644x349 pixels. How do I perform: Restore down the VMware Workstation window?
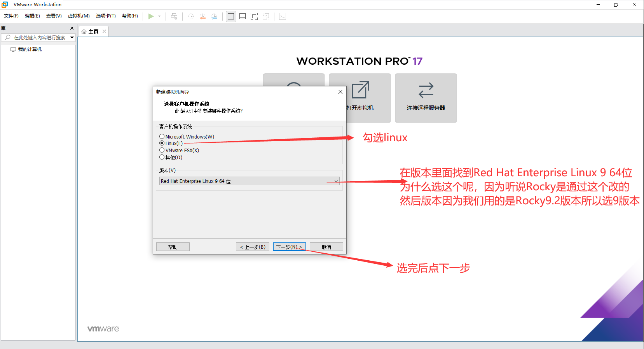pyautogui.click(x=616, y=5)
